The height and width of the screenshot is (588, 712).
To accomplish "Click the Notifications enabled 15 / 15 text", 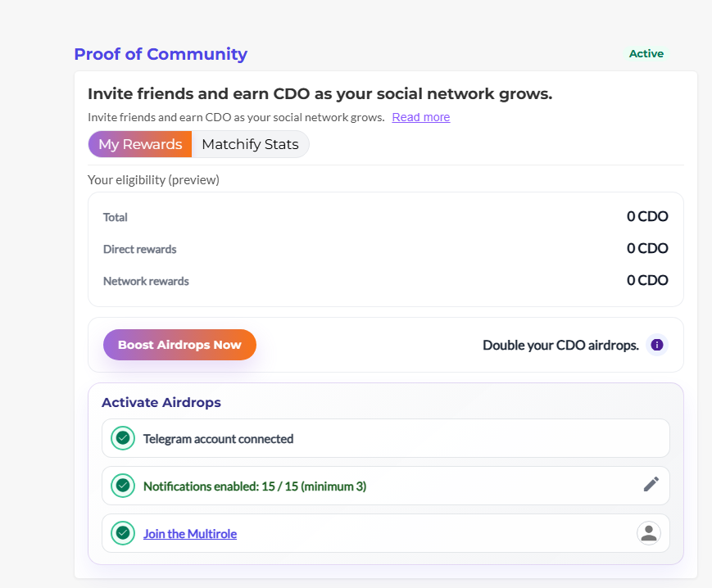I will [x=254, y=486].
